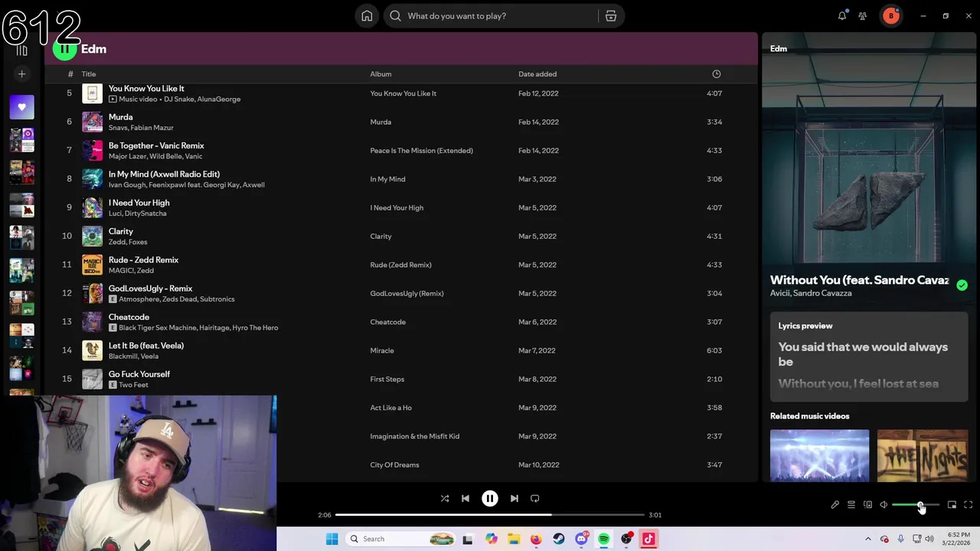Open File Explorer from the taskbar
Screen dimensions: 980x551
pos(514,539)
